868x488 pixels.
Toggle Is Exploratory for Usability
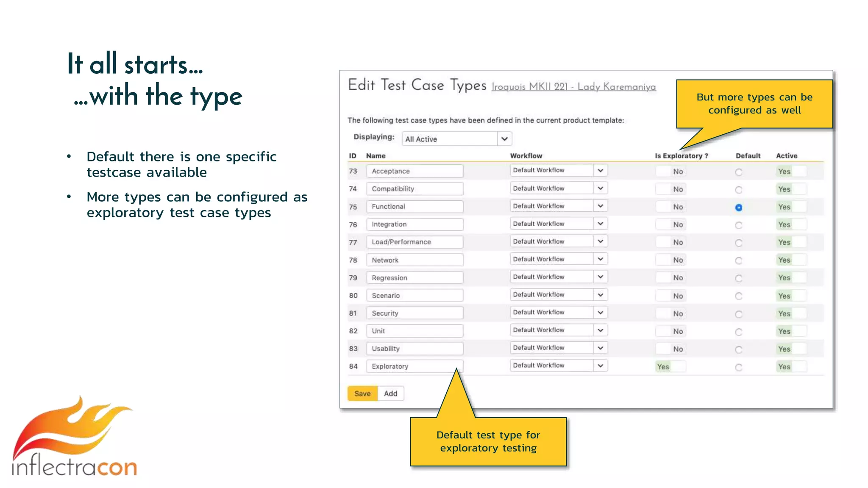click(x=670, y=349)
